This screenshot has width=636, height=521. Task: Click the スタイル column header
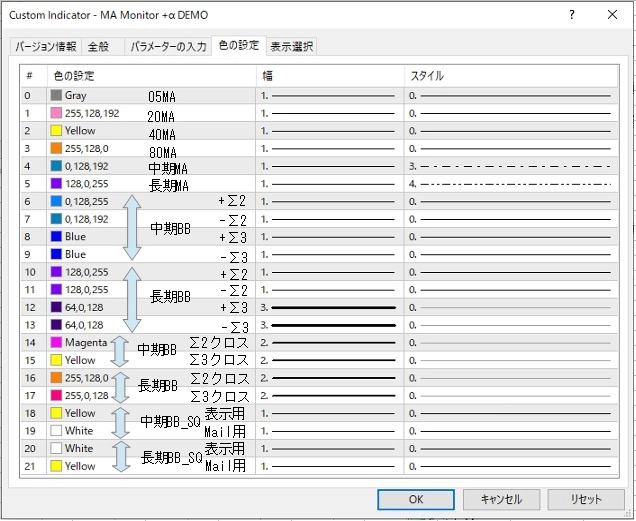[x=511, y=76]
